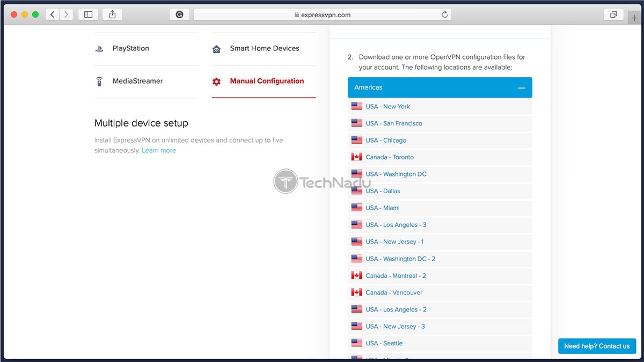The width and height of the screenshot is (644, 362).
Task: Click the flag next to USA - Seattle
Action: [356, 343]
